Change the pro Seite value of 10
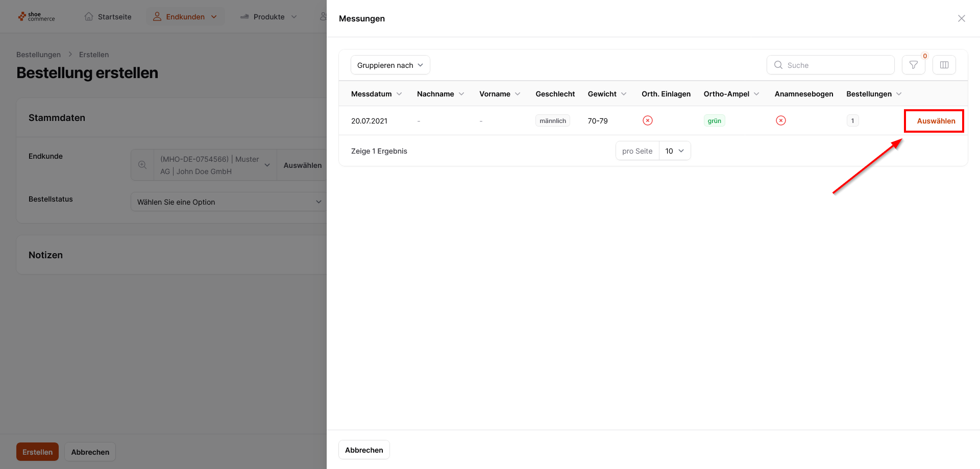Screen dimensions: 980x469 click(x=675, y=151)
